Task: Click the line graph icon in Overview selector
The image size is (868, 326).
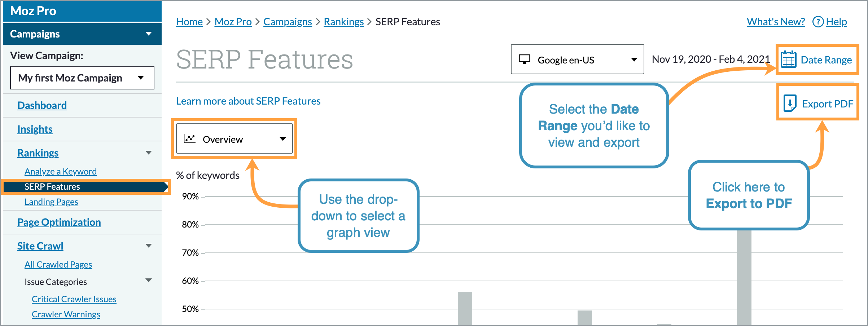Action: coord(189,139)
